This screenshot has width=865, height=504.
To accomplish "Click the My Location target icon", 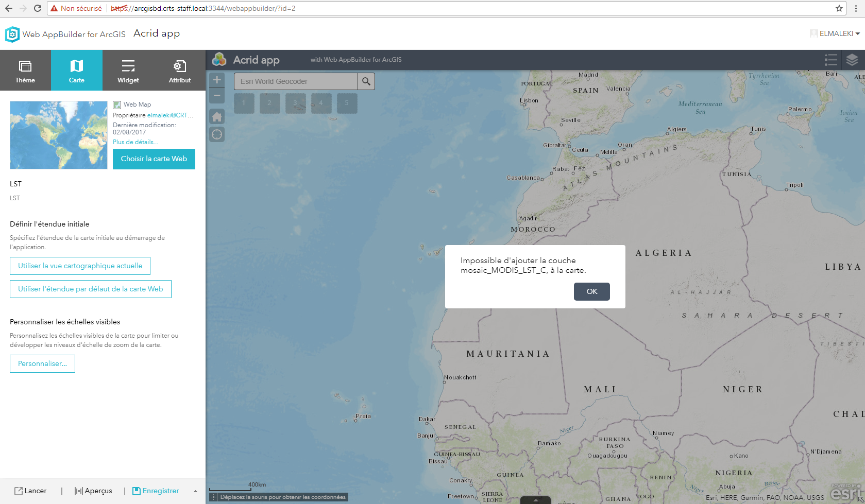I will (217, 134).
